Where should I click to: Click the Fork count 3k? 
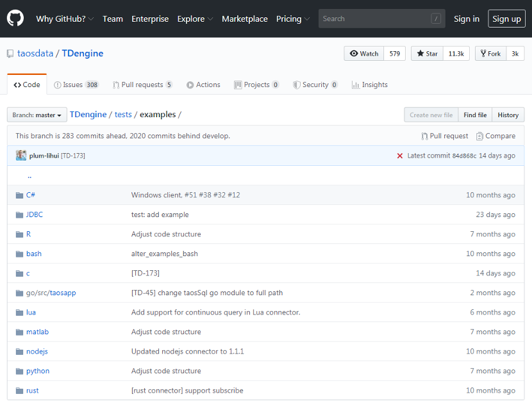pyautogui.click(x=515, y=54)
